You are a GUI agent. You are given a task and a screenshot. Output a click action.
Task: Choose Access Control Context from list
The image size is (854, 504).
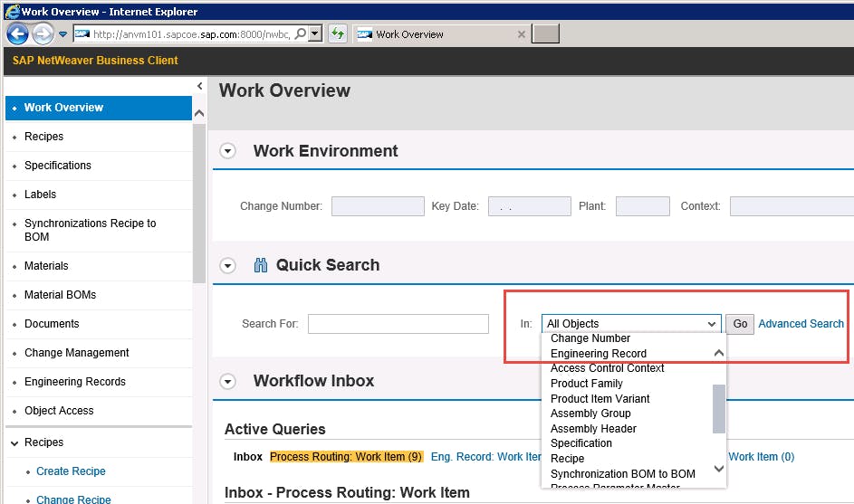(608, 368)
